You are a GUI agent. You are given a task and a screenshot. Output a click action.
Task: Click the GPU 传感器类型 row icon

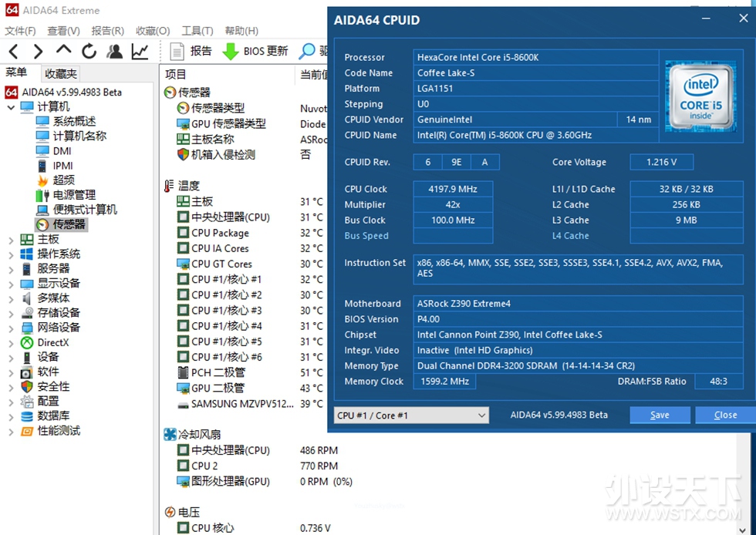point(183,124)
